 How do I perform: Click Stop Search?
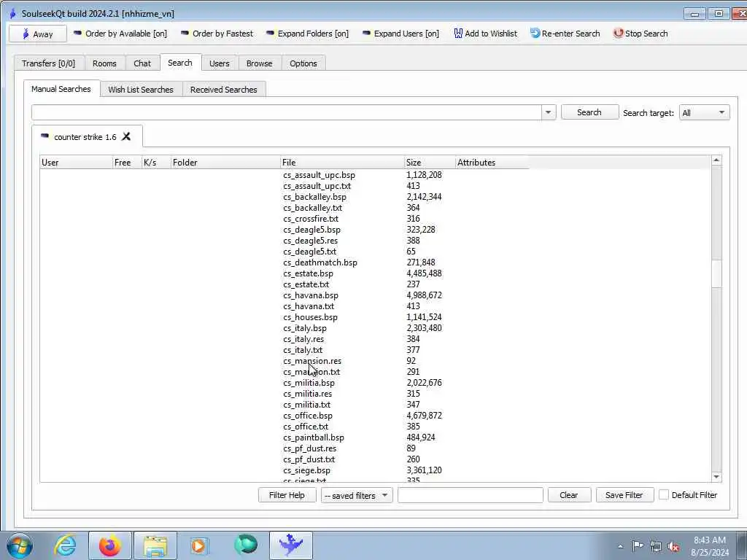[x=640, y=34]
